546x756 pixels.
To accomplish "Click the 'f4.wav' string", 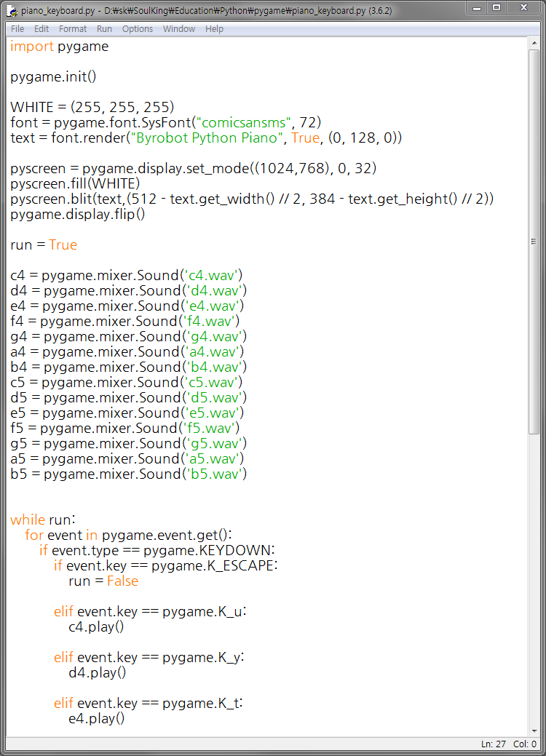I will tap(210, 321).
